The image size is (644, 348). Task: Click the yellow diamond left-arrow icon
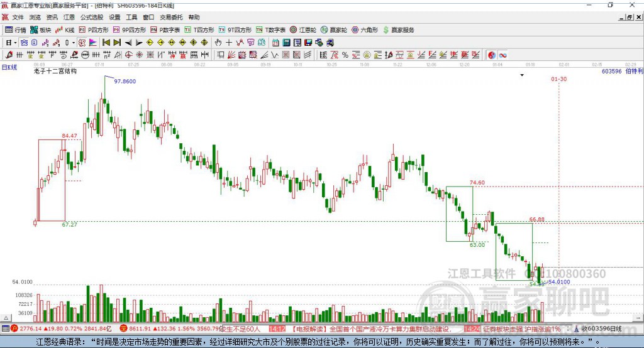tap(150, 43)
